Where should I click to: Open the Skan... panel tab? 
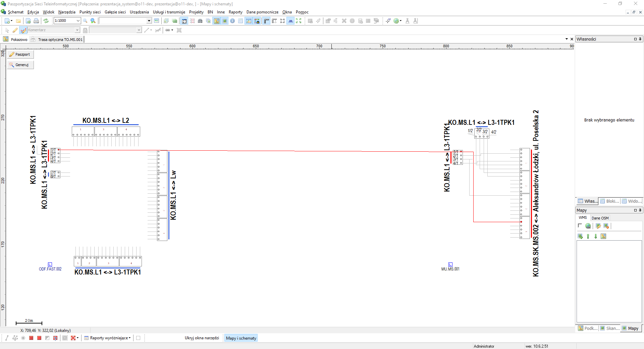[x=610, y=328]
